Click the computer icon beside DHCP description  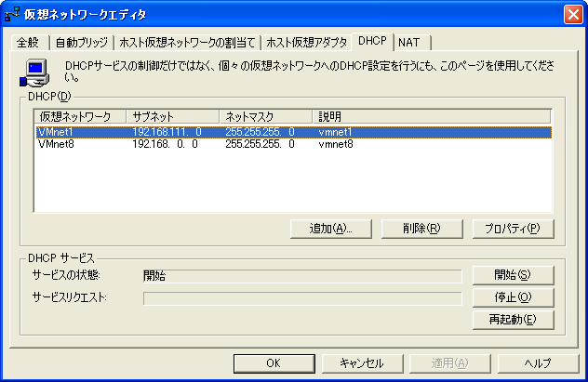tap(34, 72)
